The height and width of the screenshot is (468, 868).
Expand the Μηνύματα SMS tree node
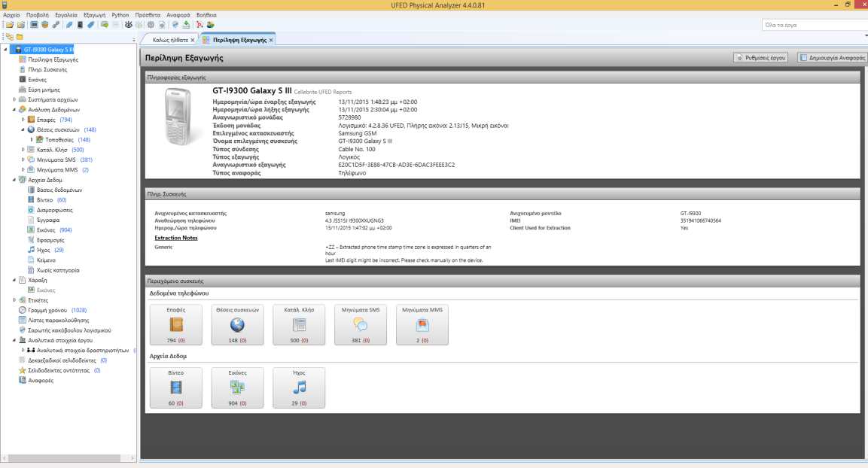23,160
